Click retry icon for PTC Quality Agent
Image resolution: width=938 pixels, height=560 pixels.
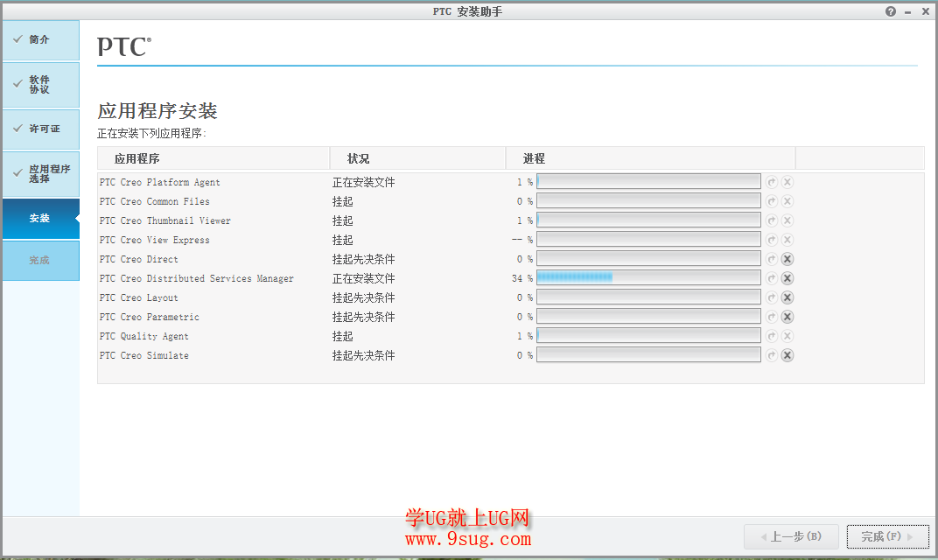pos(772,336)
